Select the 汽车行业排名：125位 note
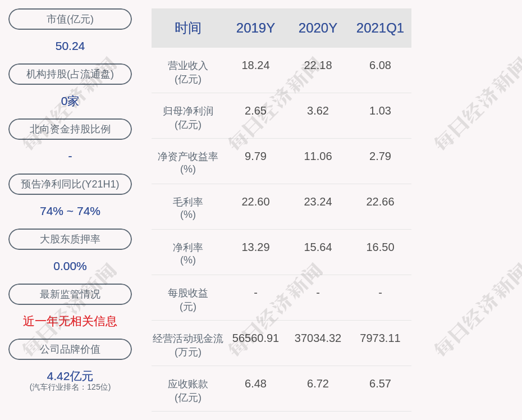 point(70,387)
